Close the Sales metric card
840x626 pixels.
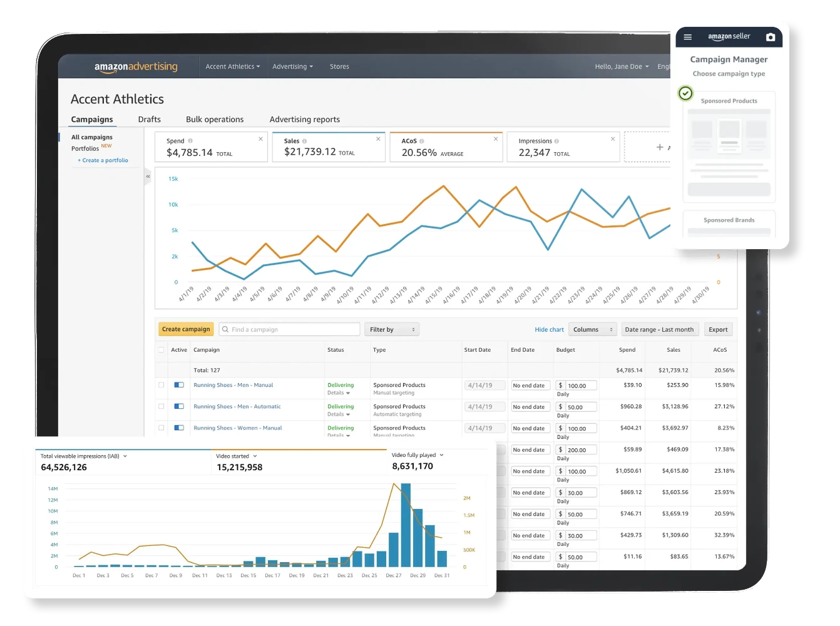click(378, 139)
